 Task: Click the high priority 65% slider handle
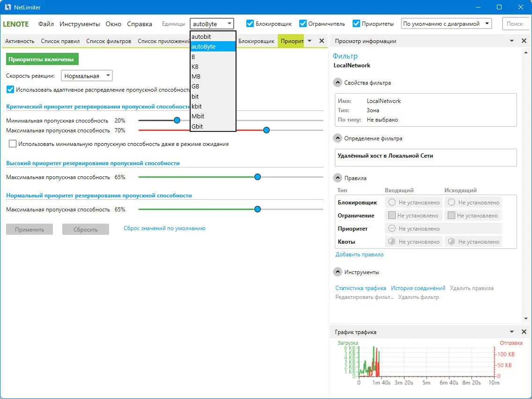tap(258, 177)
